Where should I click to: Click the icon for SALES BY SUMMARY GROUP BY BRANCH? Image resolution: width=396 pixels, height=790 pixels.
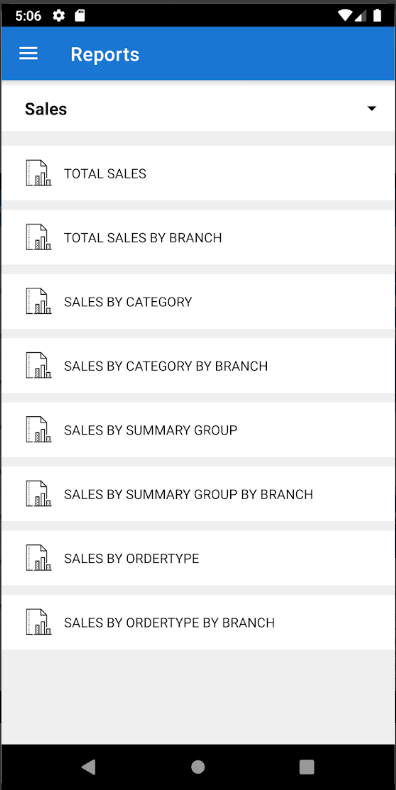38,494
